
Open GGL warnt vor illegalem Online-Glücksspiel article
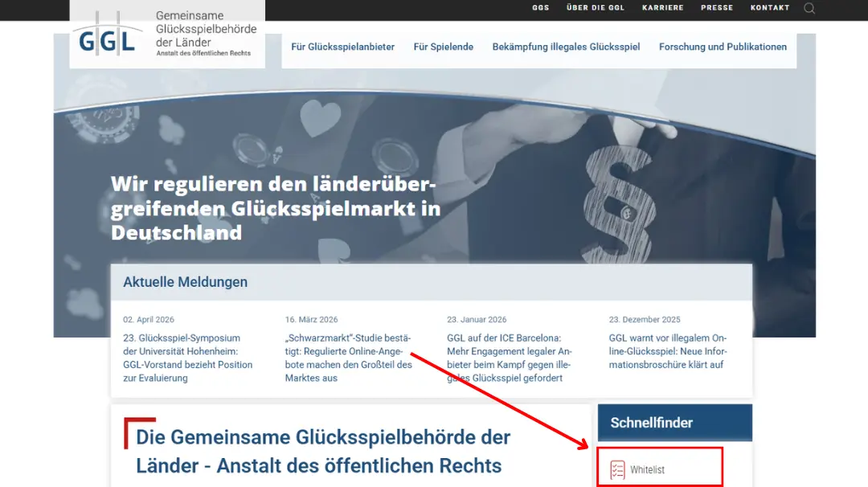pos(668,351)
